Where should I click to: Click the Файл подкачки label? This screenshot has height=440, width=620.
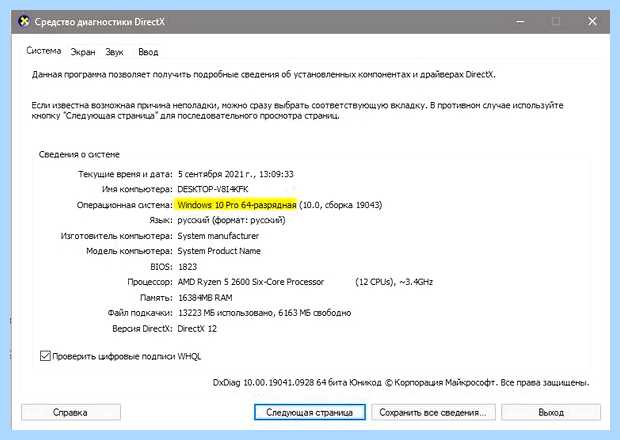coord(140,313)
